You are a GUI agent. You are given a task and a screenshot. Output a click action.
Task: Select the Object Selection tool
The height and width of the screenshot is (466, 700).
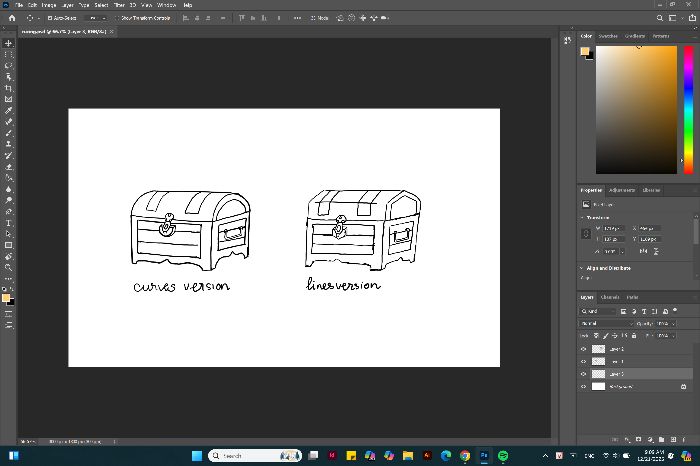(x=8, y=77)
